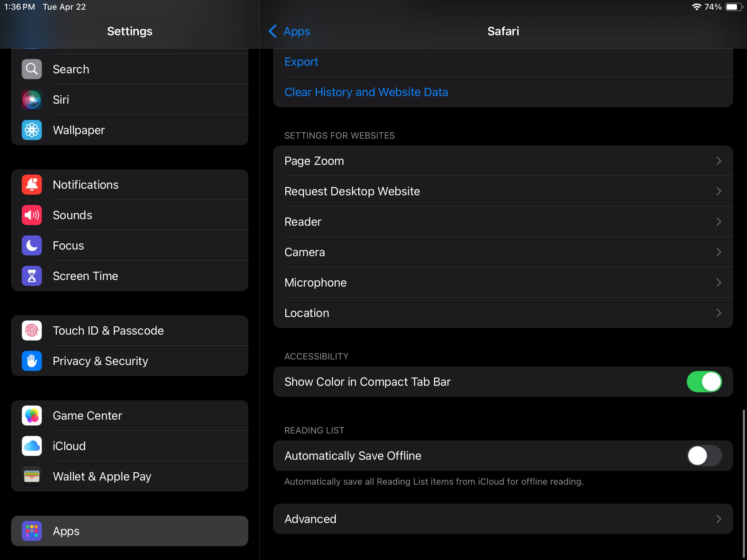
Task: Tap Show Color in Compact Tab Bar text
Action: (x=367, y=382)
